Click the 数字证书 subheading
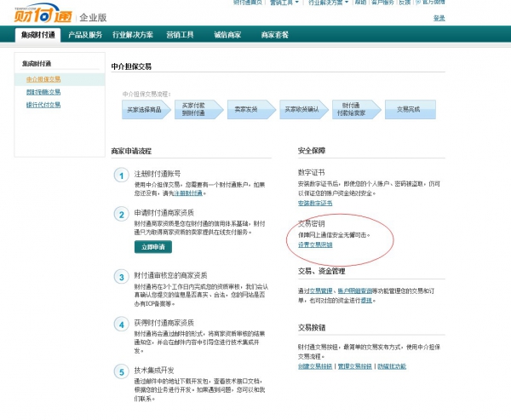Viewport: 511px width, 420px height. pyautogui.click(x=311, y=172)
